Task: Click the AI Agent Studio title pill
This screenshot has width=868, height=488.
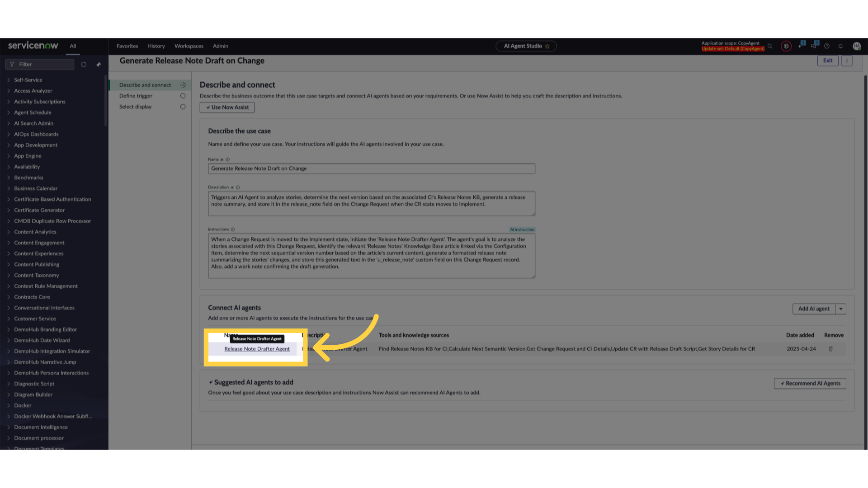Action: click(526, 46)
